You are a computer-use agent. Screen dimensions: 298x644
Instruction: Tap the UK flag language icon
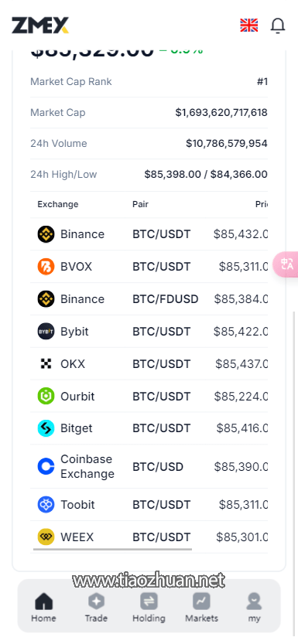(249, 26)
